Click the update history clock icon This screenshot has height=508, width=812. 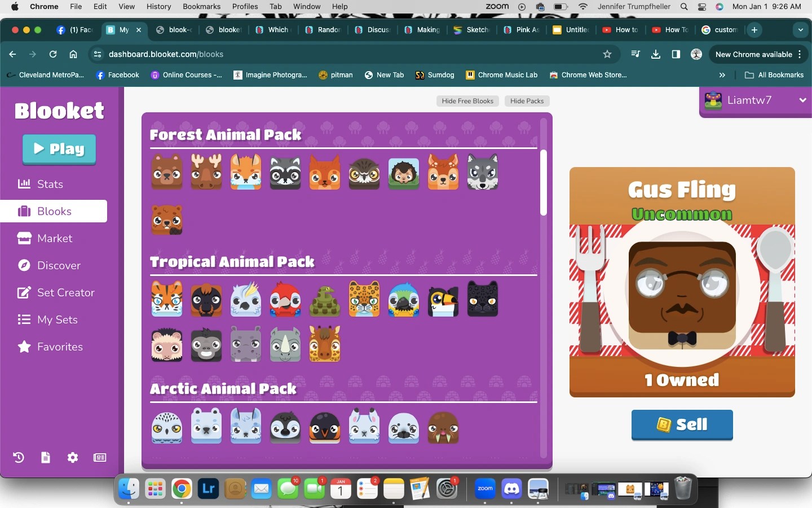tap(17, 458)
